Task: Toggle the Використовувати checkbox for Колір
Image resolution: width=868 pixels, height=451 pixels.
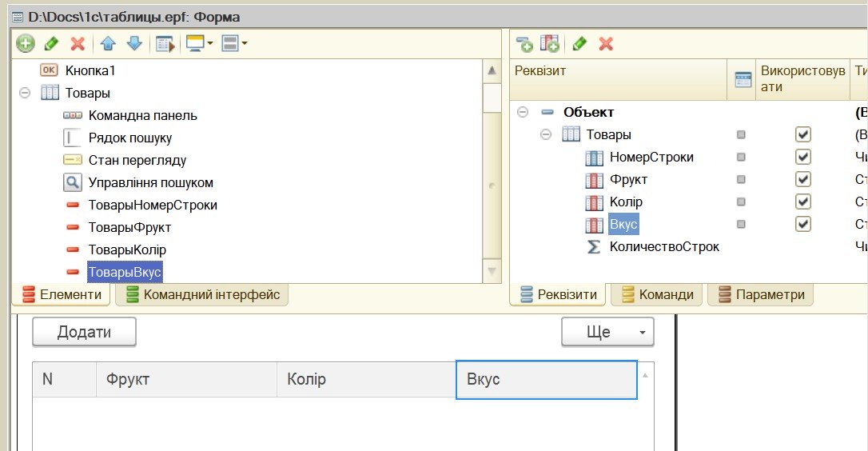Action: (x=803, y=202)
